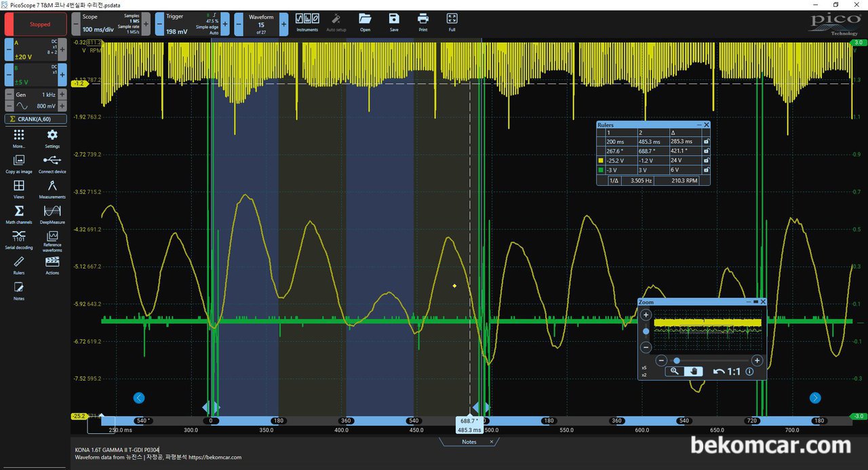Viewport: 868px width, 470px height.
Task: Open Channel A ±20 V settings
Action: tap(36, 50)
